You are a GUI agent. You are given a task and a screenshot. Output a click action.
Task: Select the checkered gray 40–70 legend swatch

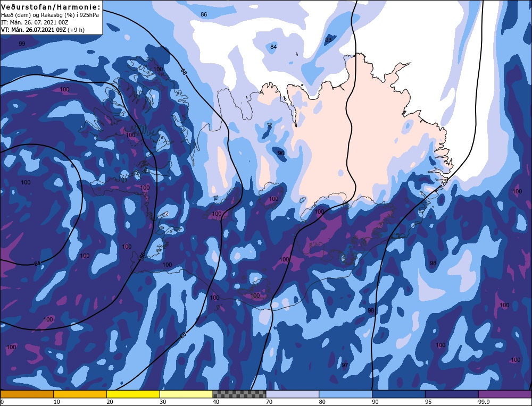click(239, 394)
